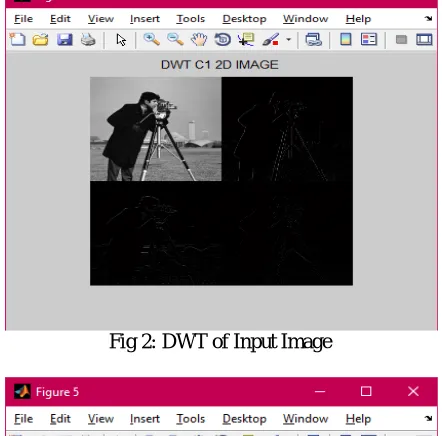
Task: Open Insert menu in Figure 5 window
Action: (x=145, y=419)
